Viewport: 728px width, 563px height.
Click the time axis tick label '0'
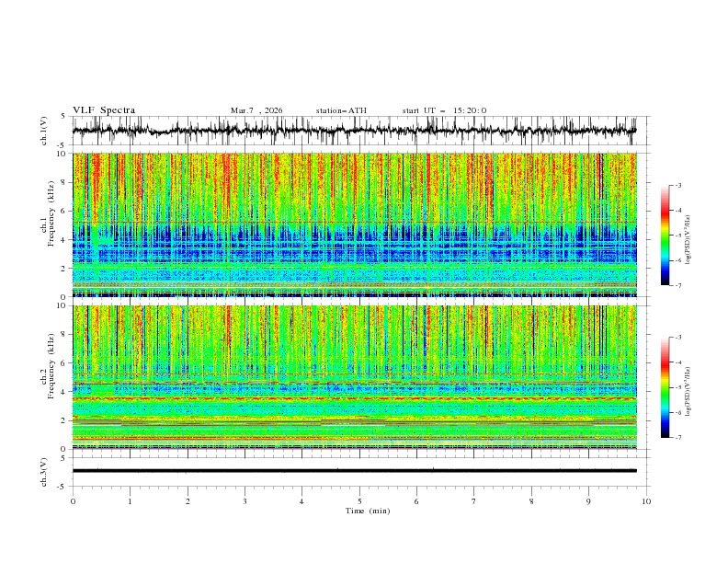73,501
